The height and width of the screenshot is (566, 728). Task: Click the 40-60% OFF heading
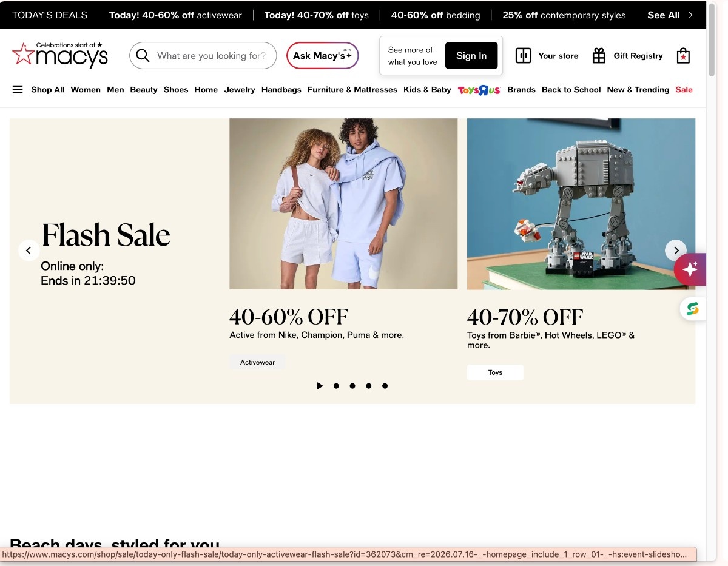point(289,317)
